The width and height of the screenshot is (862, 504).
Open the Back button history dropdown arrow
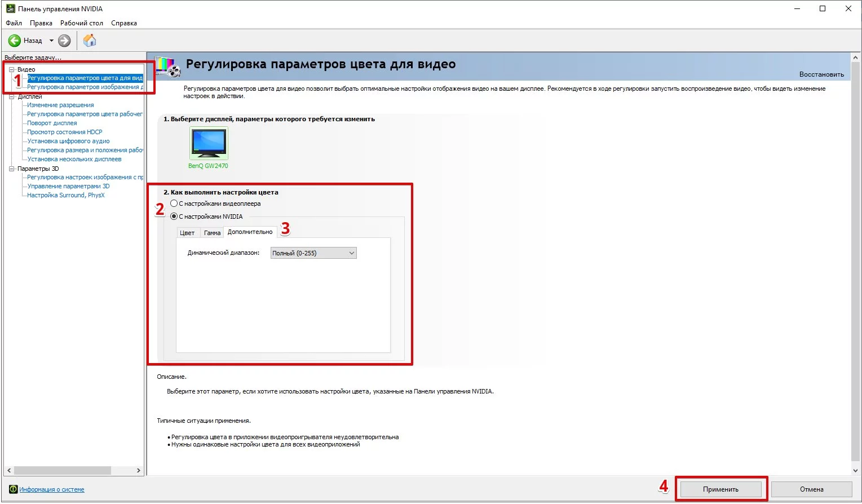51,41
